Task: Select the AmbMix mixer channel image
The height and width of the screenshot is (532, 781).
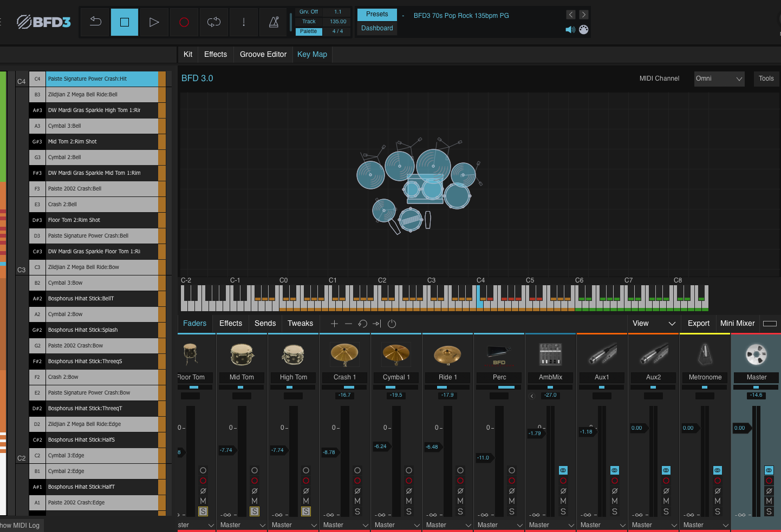Action: 550,354
